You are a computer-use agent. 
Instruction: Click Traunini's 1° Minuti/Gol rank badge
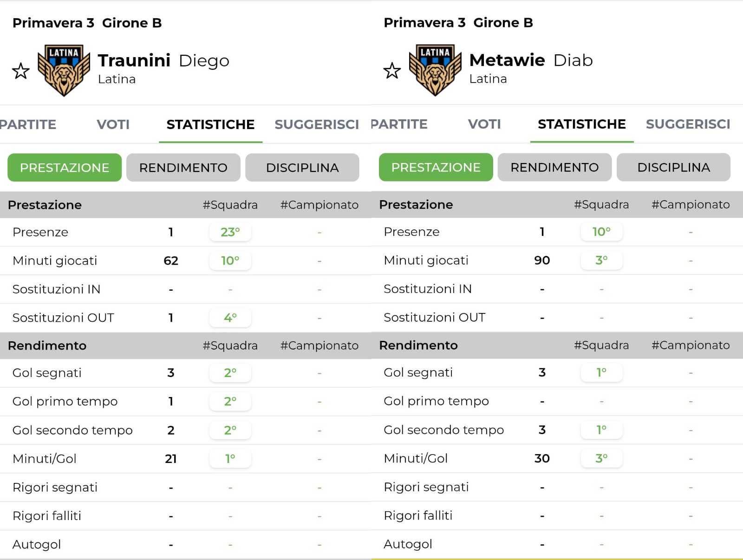[230, 459]
